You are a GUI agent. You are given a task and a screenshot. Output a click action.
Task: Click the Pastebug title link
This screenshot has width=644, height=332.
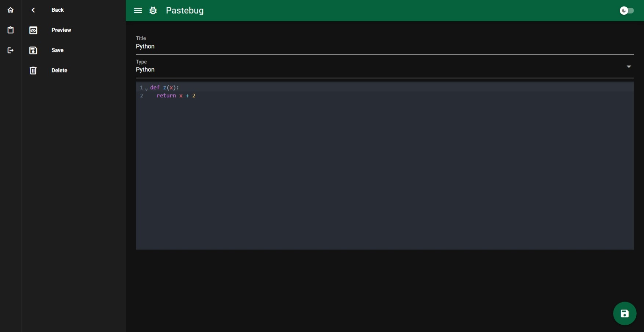(185, 10)
